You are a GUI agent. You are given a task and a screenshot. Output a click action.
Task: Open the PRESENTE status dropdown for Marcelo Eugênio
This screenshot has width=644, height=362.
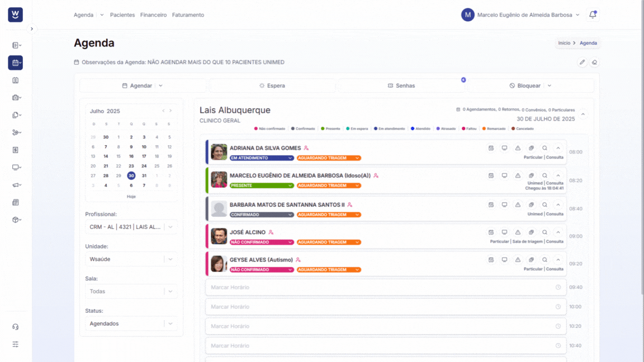tap(262, 185)
